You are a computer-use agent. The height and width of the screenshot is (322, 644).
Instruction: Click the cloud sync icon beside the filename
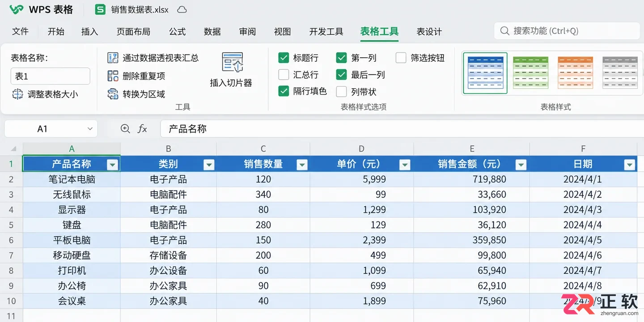coord(182,9)
